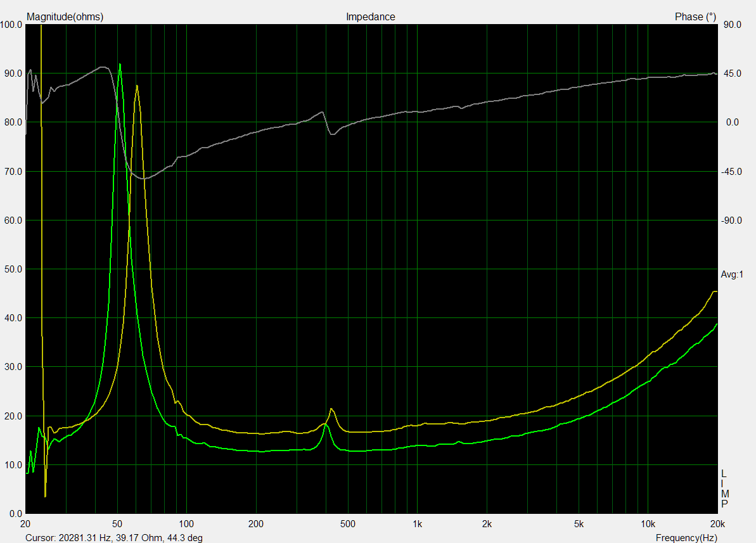
Task: Click the small yellow peak near 430 Hz
Action: coord(331,409)
